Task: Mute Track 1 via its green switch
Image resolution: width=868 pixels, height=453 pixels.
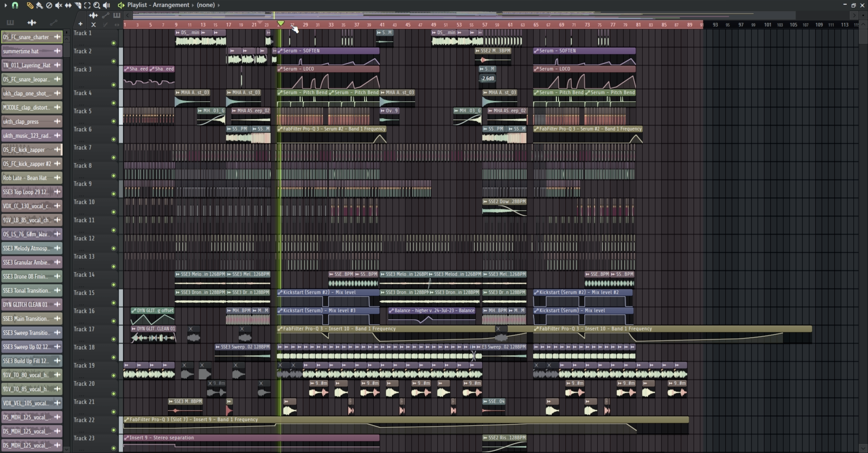Action: point(114,43)
